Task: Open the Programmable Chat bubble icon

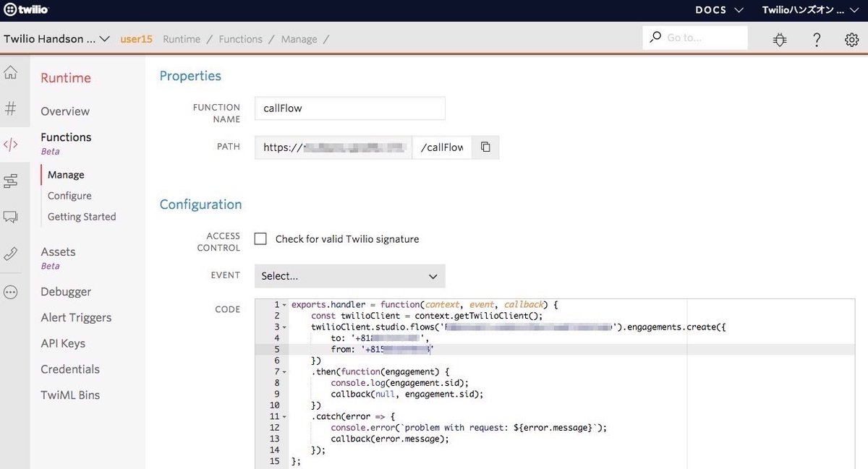Action: (10, 217)
